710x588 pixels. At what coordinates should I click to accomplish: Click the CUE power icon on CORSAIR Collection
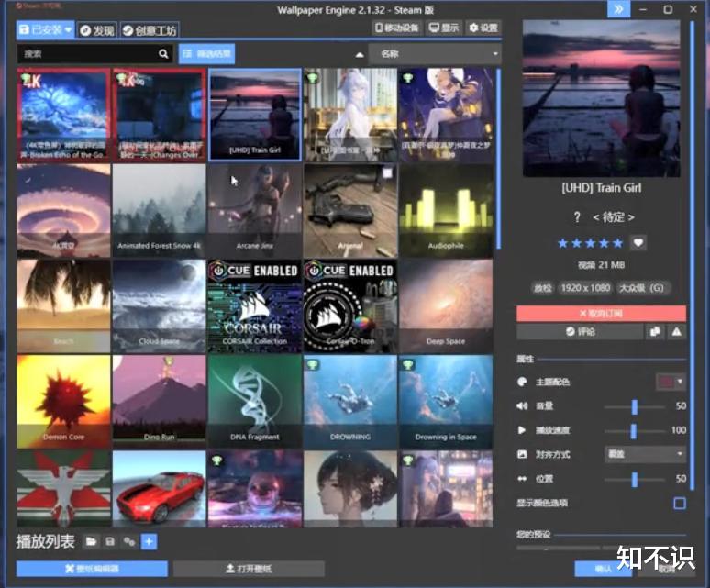[x=218, y=271]
